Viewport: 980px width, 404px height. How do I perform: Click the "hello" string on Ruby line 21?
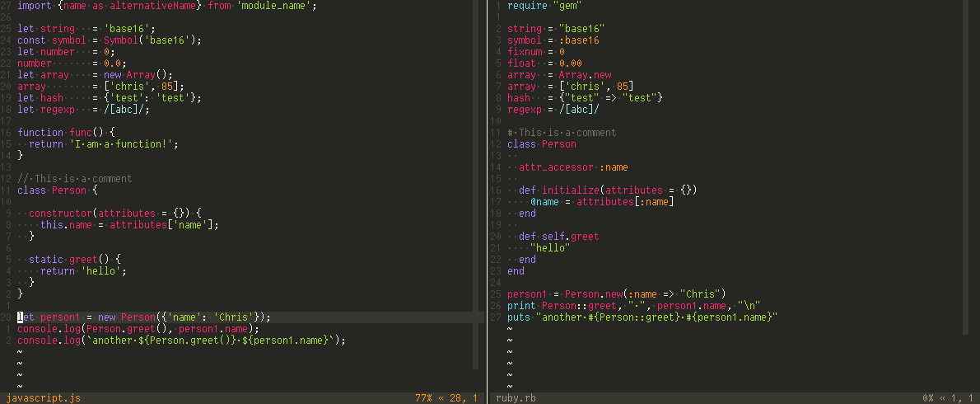tap(550, 248)
